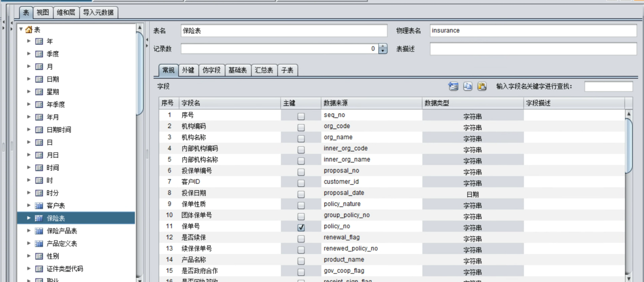Expand the 季度 tree node
The width and height of the screenshot is (644, 282).
coord(29,54)
